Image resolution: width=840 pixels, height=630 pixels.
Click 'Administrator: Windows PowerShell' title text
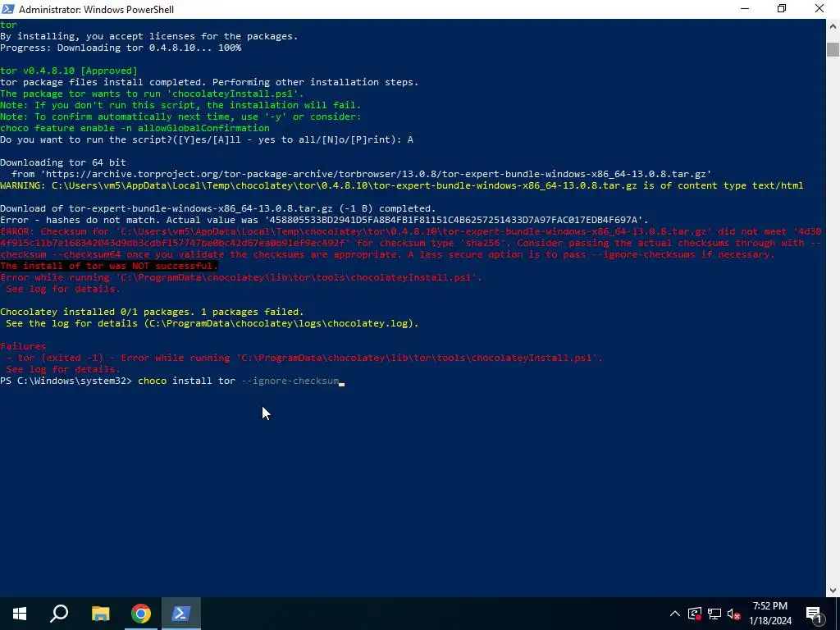tap(97, 9)
